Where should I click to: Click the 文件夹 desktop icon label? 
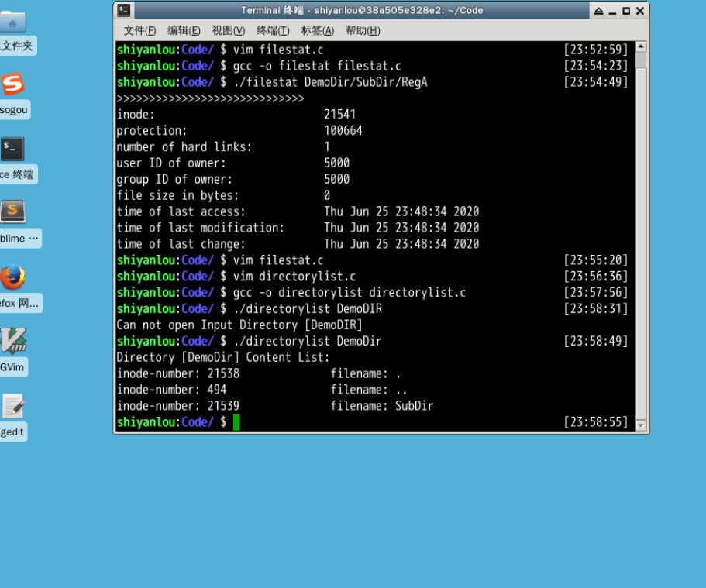pos(17,46)
